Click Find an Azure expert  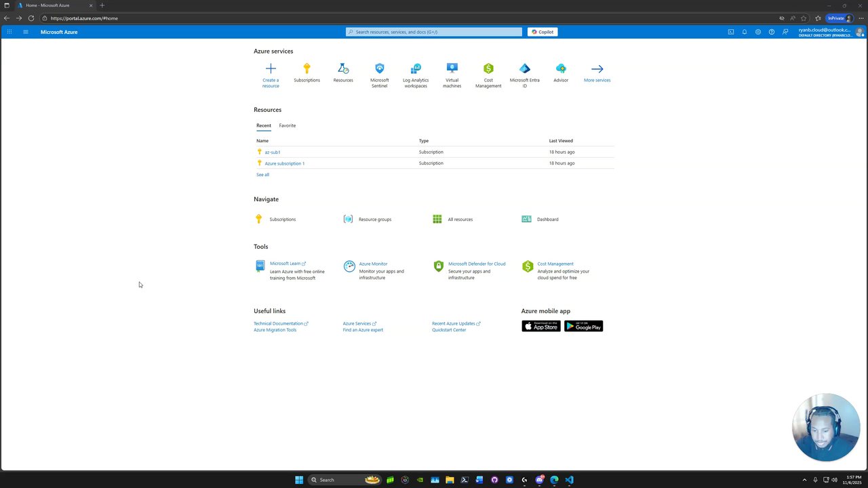[x=363, y=330]
